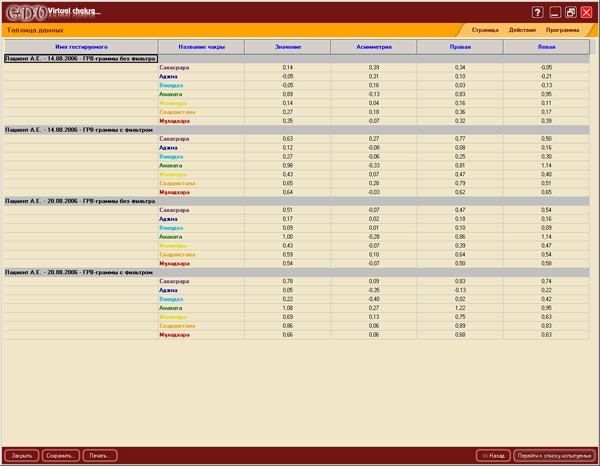Click the Имя тестируемого column header
This screenshot has width=600, height=466.
point(80,47)
